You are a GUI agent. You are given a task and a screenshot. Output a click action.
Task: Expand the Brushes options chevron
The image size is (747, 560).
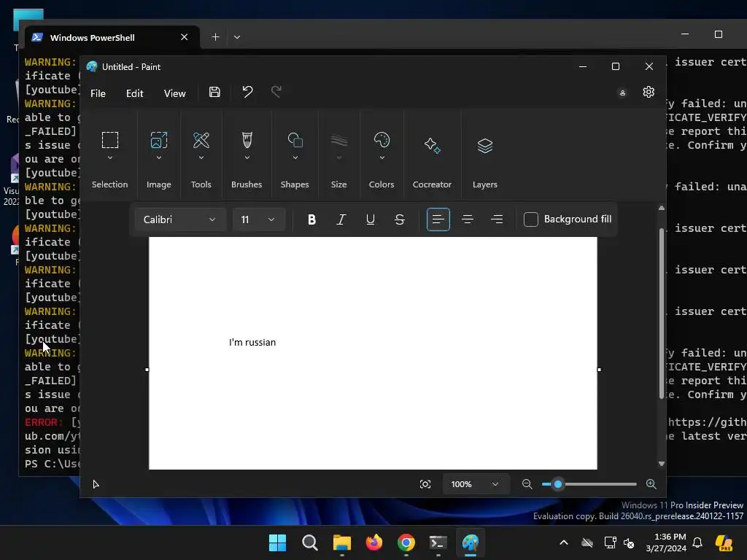click(x=247, y=157)
